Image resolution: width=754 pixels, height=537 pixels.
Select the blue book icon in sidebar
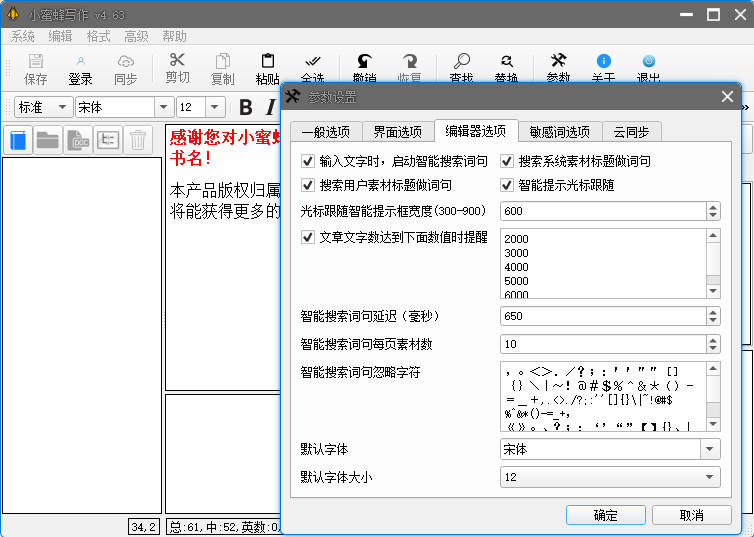click(18, 140)
